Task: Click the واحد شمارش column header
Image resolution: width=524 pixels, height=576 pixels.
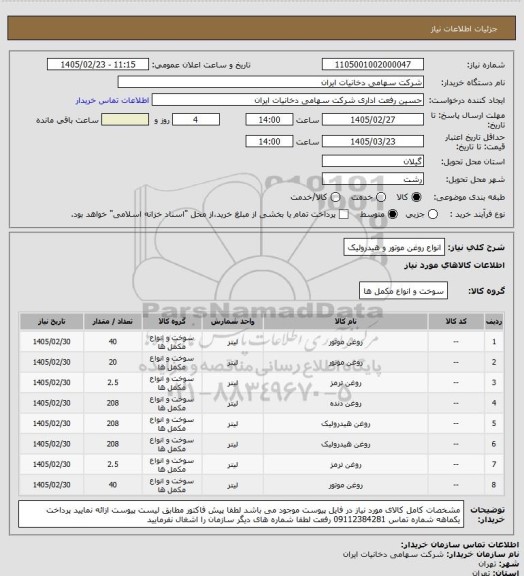Action: (232, 321)
